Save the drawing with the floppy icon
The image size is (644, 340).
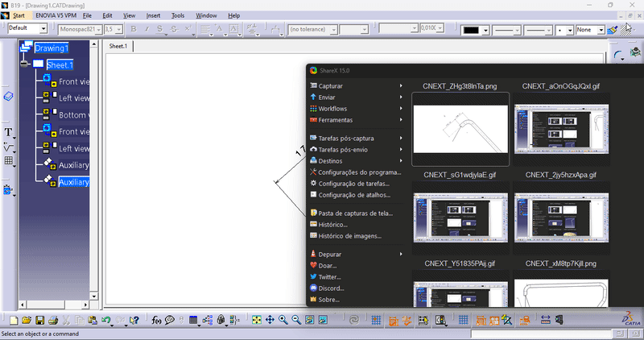(x=39, y=321)
